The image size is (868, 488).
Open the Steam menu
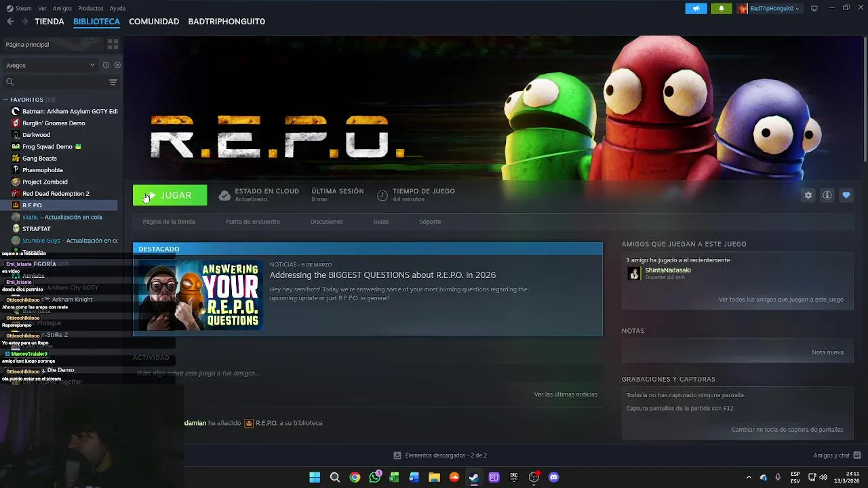click(x=19, y=8)
